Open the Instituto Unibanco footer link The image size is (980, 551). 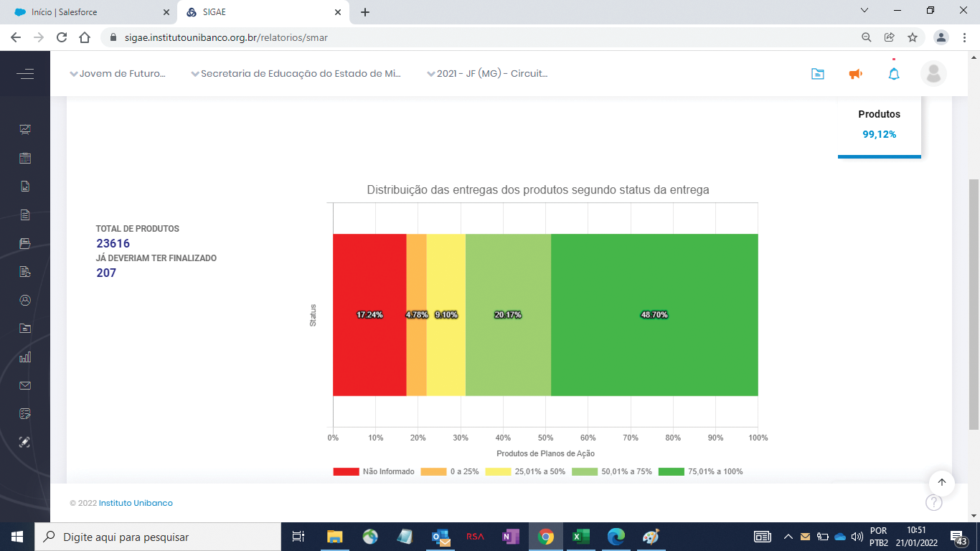click(x=136, y=503)
